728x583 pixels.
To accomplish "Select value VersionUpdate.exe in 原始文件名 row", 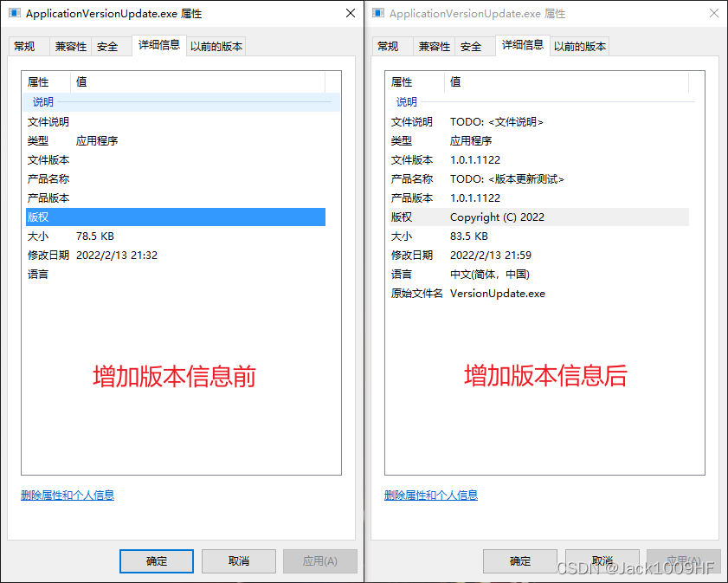I will coord(498,293).
